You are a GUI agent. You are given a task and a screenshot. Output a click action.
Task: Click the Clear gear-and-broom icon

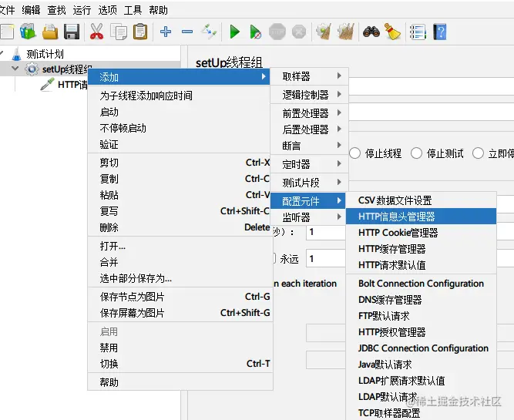click(324, 32)
